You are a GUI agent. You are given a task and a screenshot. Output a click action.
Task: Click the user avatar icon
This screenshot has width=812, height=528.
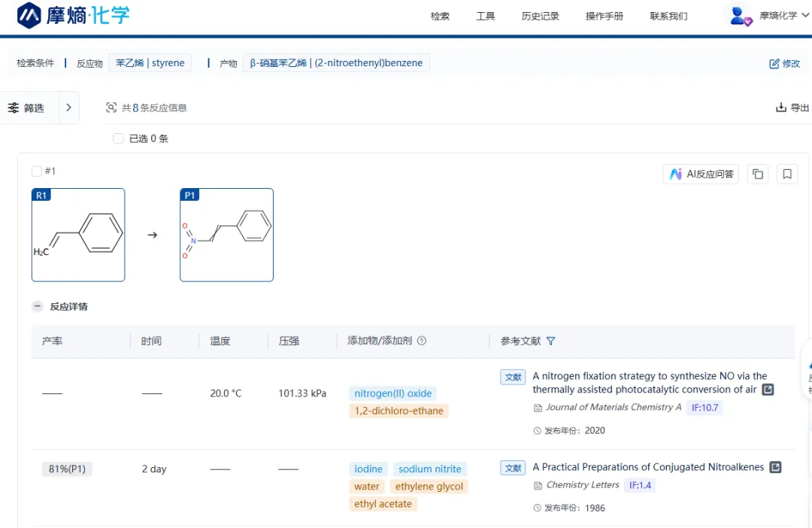tap(741, 16)
